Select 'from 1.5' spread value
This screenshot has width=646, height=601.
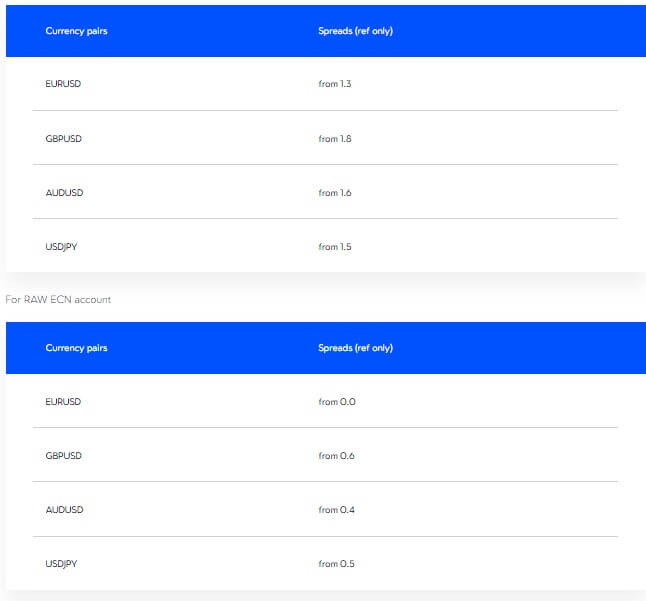(x=335, y=247)
